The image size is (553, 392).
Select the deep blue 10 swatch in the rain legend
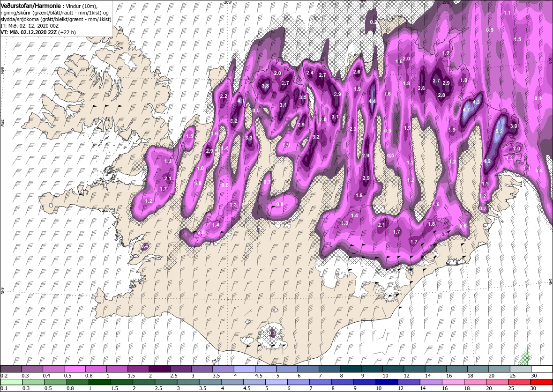tap(387, 383)
